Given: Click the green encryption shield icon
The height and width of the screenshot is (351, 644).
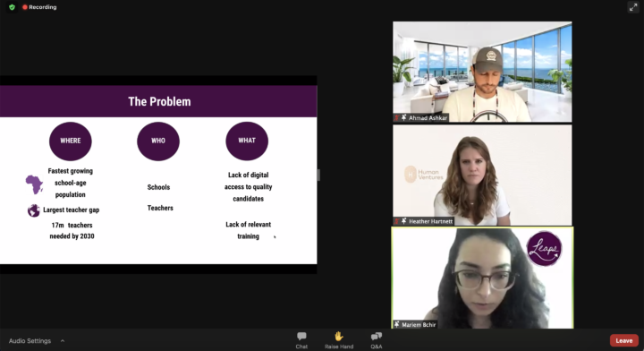Looking at the screenshot, I should (x=12, y=7).
